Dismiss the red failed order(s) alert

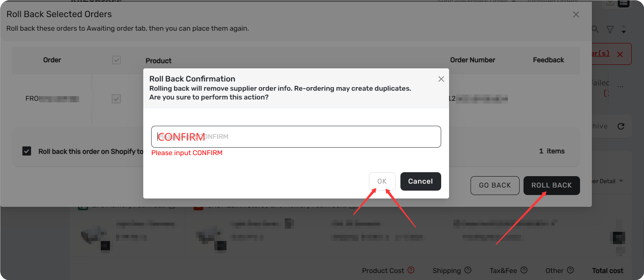pyautogui.click(x=620, y=54)
